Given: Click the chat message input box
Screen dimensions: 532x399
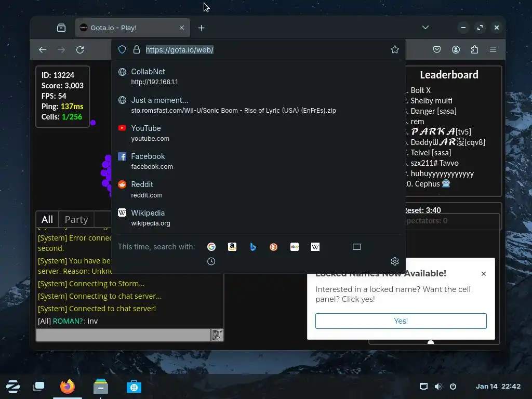Looking at the screenshot, I should pos(124,335).
